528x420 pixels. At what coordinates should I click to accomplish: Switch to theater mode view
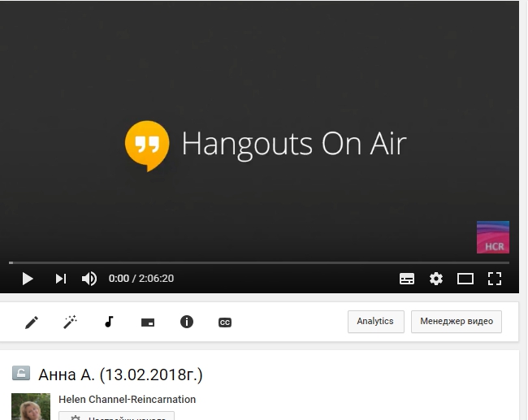point(465,279)
